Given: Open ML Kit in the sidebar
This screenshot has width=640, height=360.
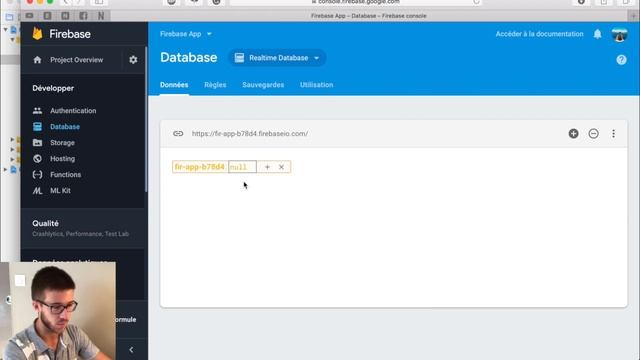Looking at the screenshot, I should click(60, 191).
